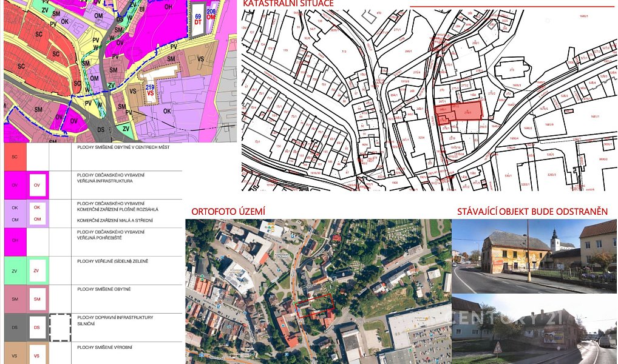Click the solid gray DS legend swatch
This screenshot has height=364, width=618.
15,328
